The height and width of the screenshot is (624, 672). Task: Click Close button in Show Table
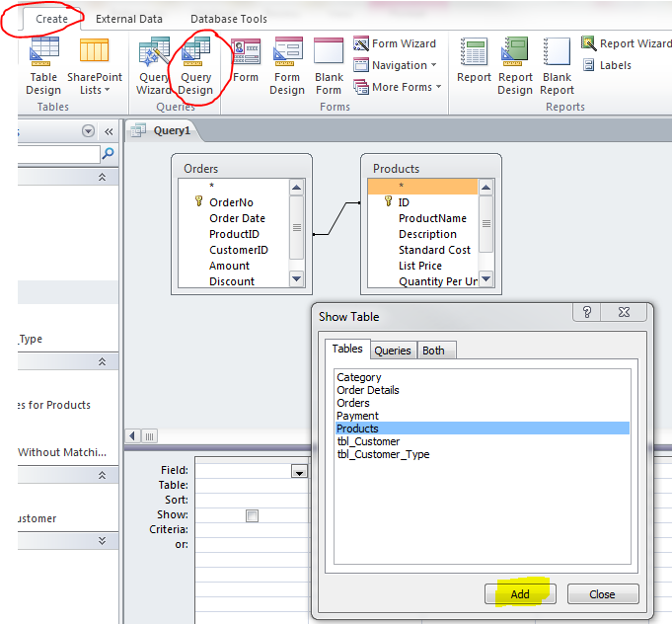tap(603, 594)
